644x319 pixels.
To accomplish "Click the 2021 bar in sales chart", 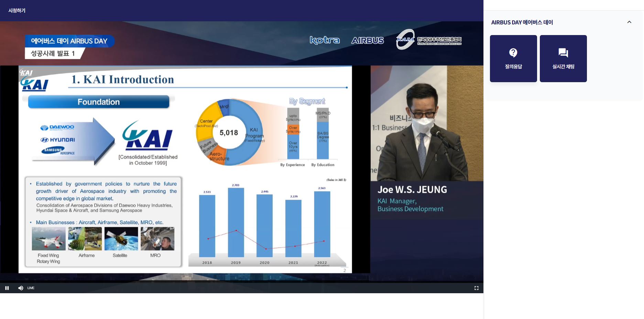I will pos(293,228).
